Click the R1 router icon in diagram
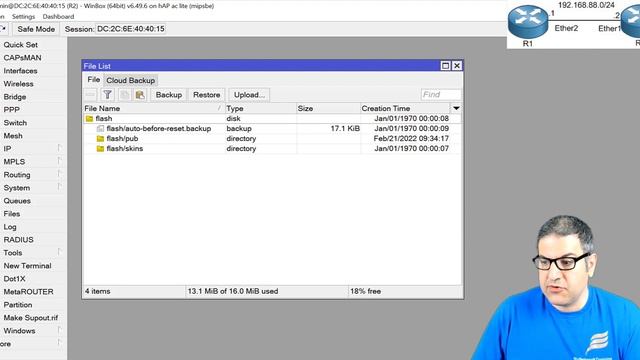The width and height of the screenshot is (640, 360). (528, 22)
